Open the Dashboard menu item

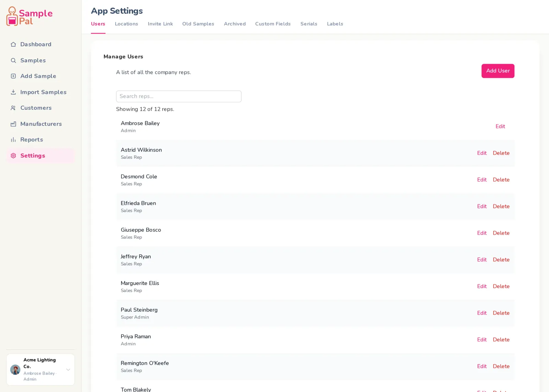click(40, 44)
